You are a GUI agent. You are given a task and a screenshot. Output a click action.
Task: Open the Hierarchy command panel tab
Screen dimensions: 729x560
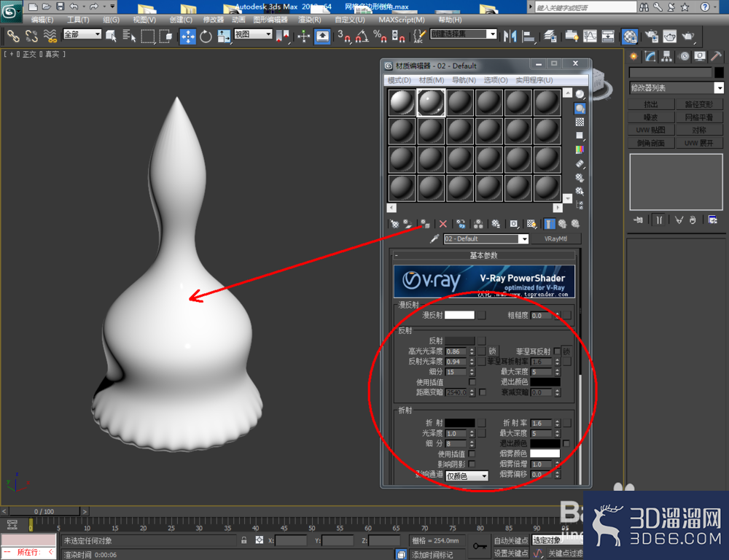pyautogui.click(x=667, y=57)
